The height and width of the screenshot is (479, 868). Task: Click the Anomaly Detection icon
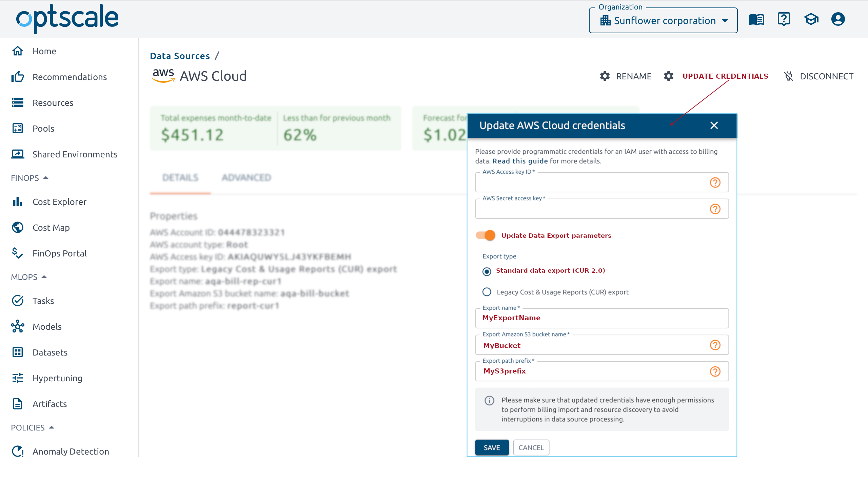(x=18, y=451)
